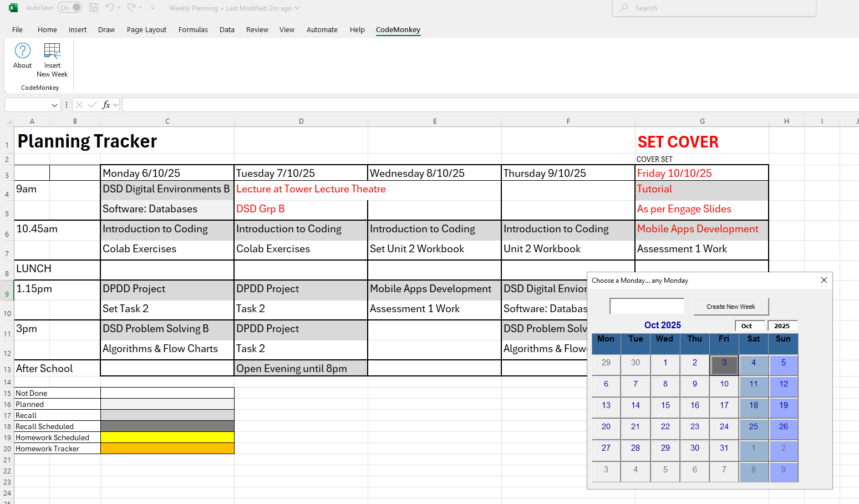Open the month Oct selector box
The height and width of the screenshot is (504, 859).
749,326
